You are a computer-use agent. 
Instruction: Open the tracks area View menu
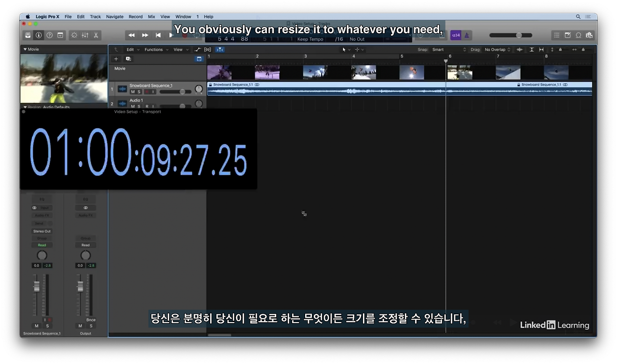point(180,50)
